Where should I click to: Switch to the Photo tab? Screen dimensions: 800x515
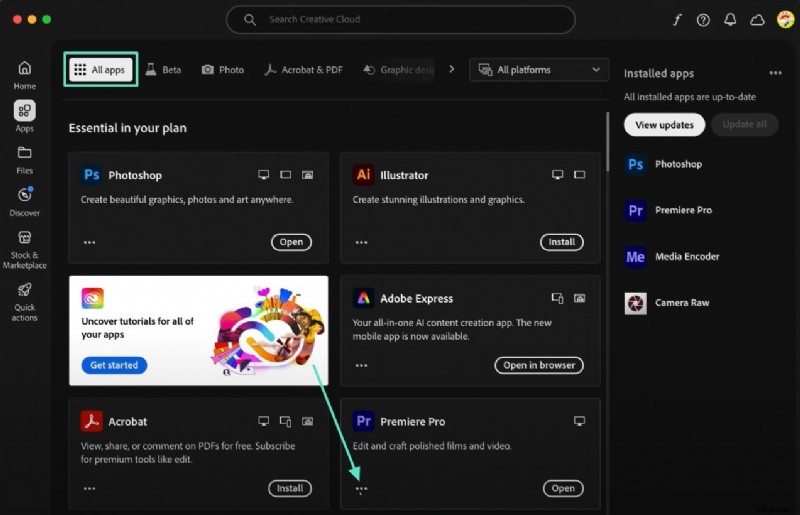click(222, 69)
